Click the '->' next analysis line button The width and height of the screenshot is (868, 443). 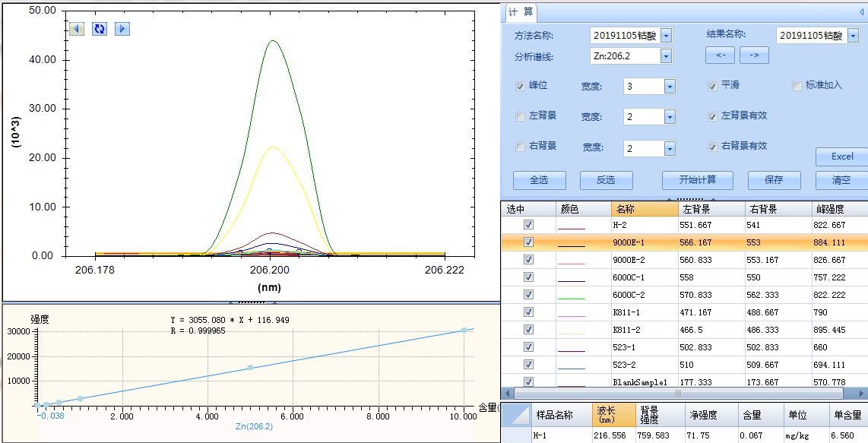[x=754, y=55]
